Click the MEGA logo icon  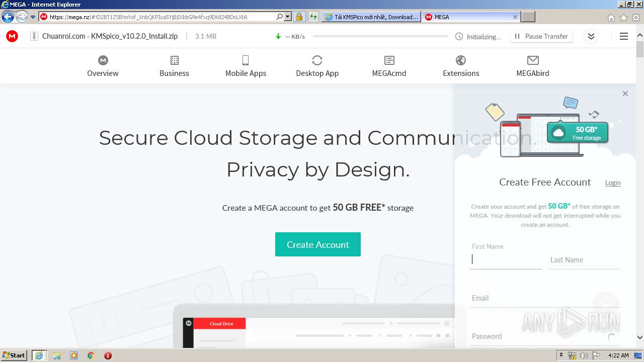(x=12, y=36)
